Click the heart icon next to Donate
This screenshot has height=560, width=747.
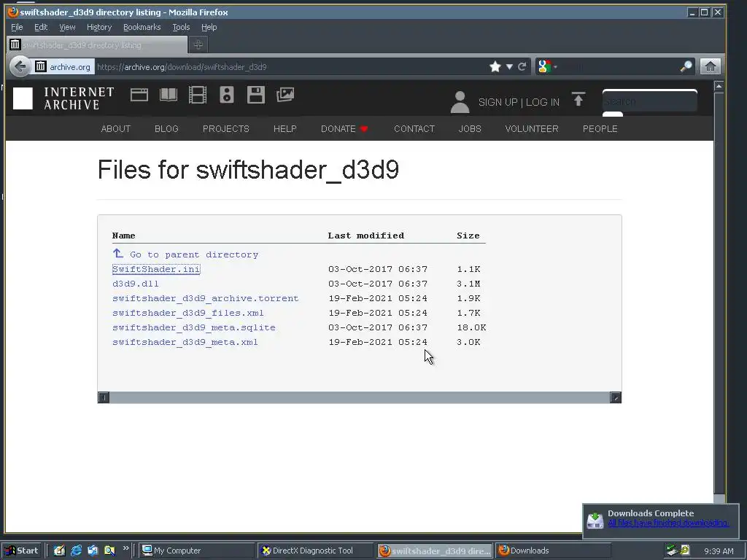(364, 129)
